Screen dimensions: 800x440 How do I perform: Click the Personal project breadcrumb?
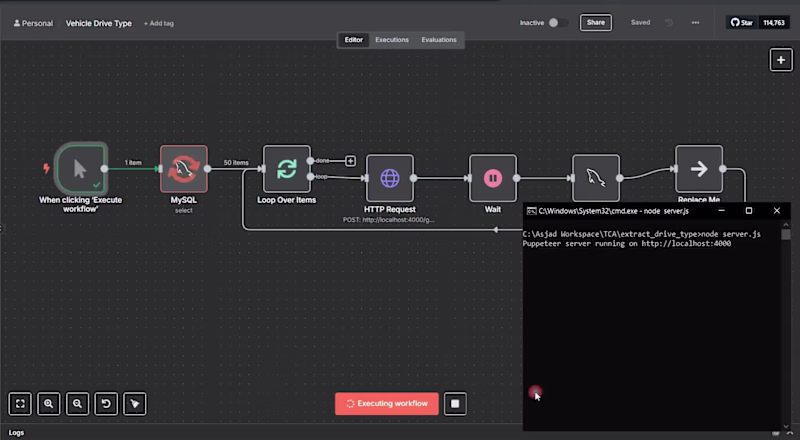(x=33, y=23)
